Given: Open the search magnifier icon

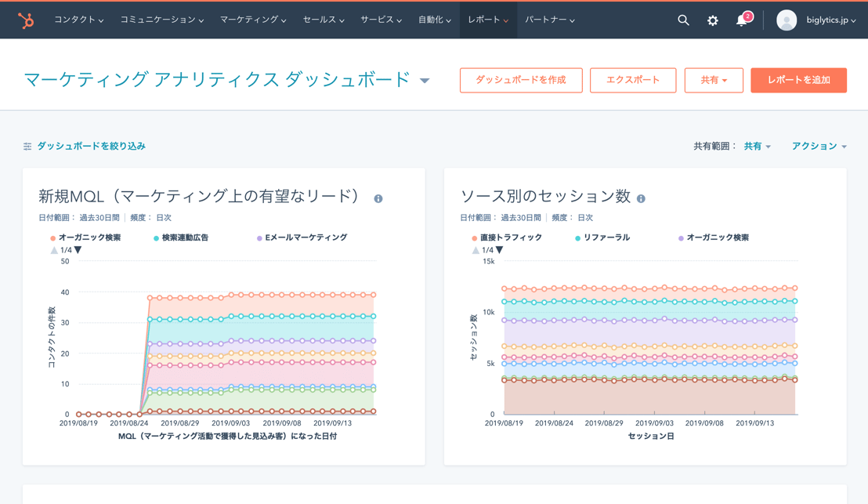Looking at the screenshot, I should point(684,20).
